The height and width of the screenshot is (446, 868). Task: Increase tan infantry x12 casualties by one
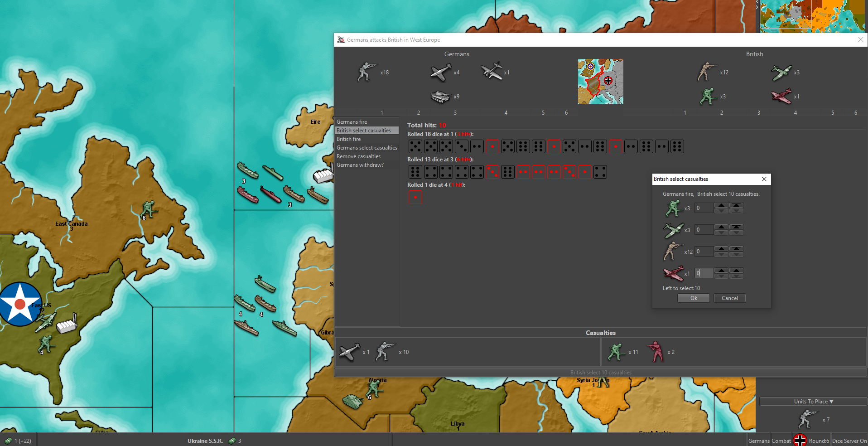(721, 249)
